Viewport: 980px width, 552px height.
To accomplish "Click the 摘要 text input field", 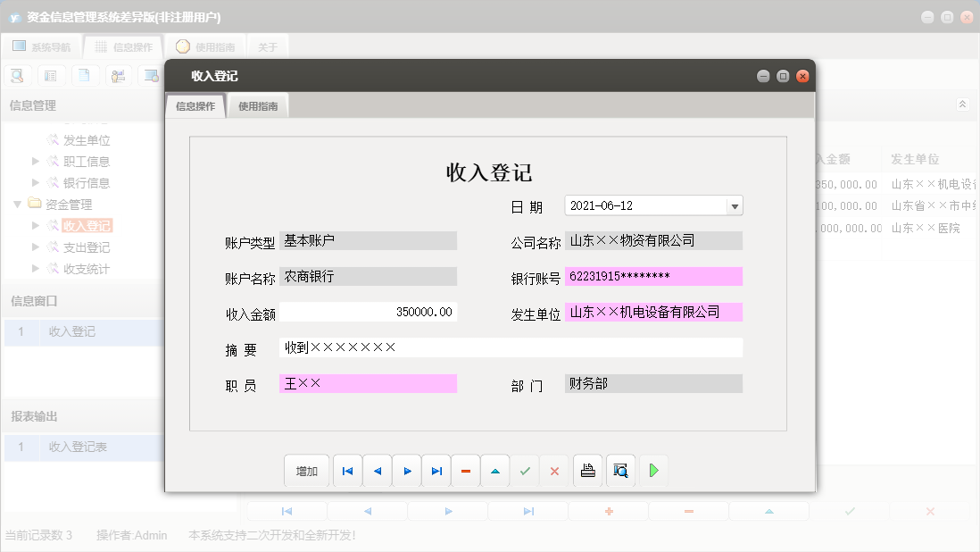I will click(509, 347).
